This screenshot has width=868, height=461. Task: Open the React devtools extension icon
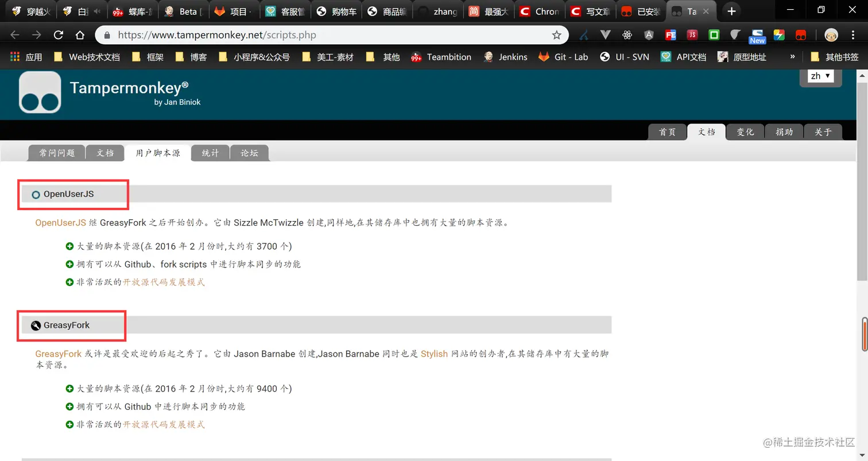627,35
